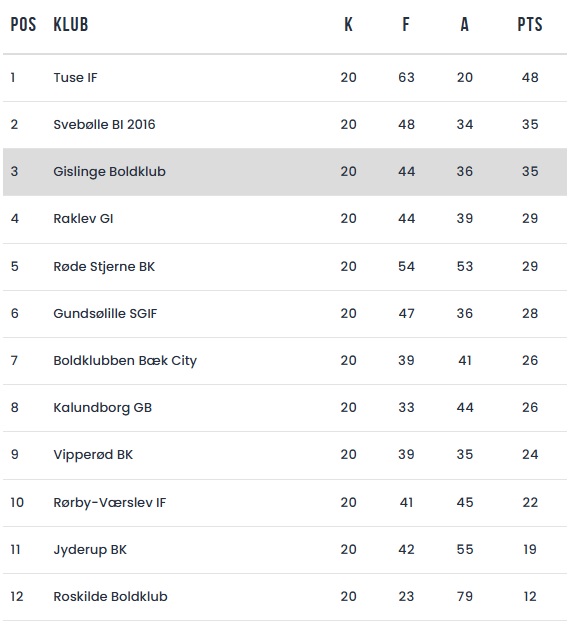Click the F goals-for column header
This screenshot has width=571, height=625.
coord(406,24)
